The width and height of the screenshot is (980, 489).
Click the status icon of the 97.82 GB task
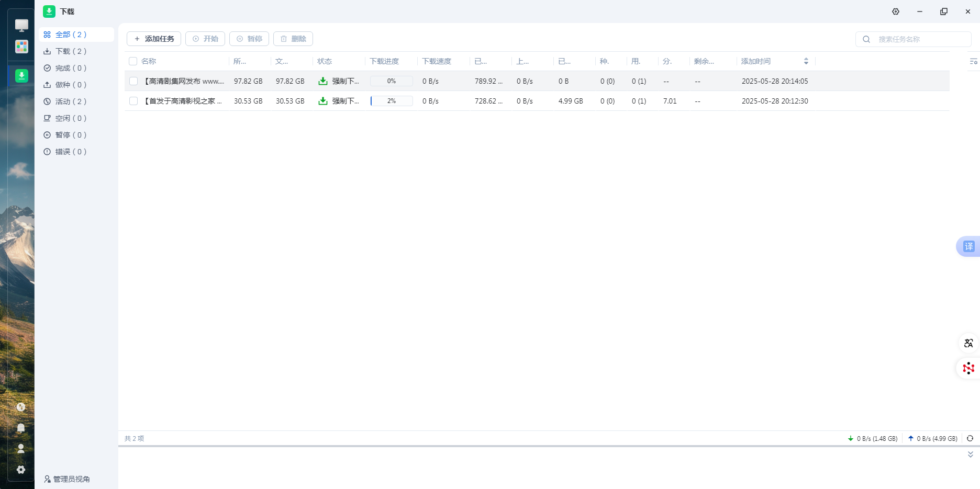click(323, 81)
